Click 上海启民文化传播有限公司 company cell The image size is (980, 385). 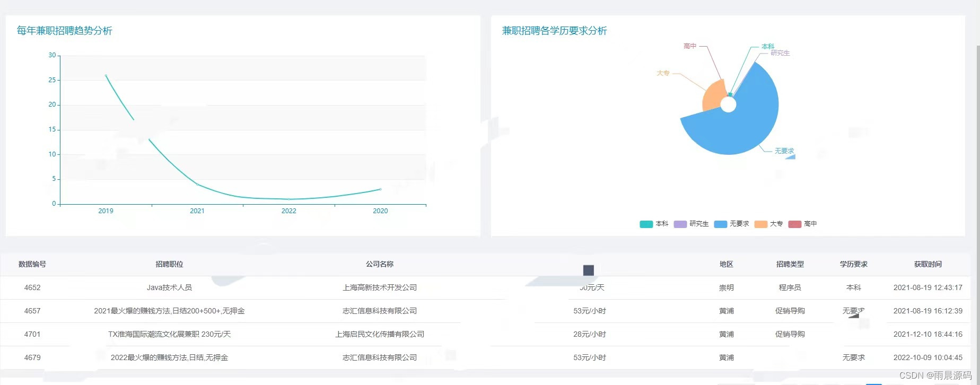pos(380,334)
